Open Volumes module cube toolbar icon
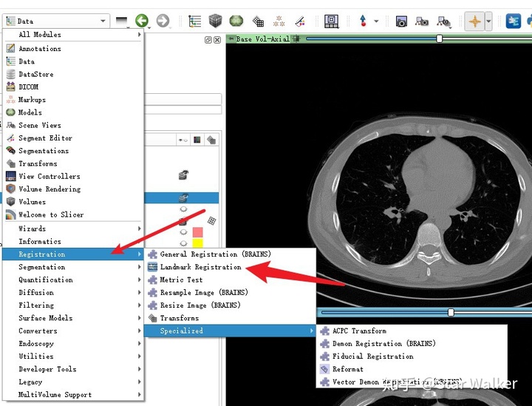The width and height of the screenshot is (532, 406). click(215, 21)
